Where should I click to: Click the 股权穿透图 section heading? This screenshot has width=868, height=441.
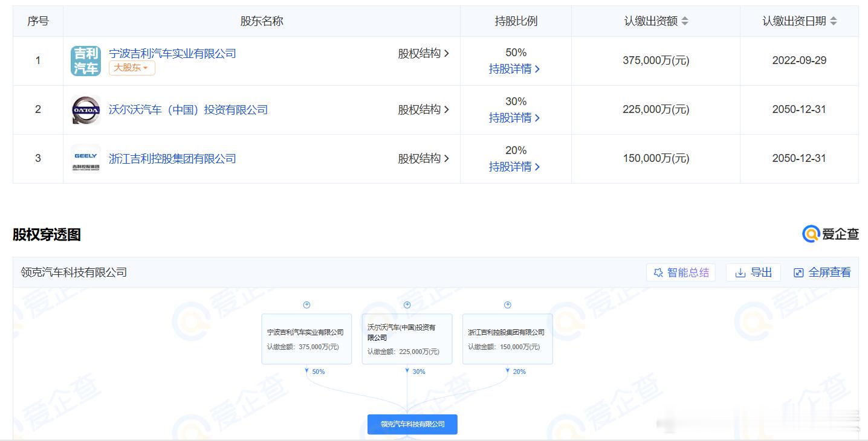(47, 235)
